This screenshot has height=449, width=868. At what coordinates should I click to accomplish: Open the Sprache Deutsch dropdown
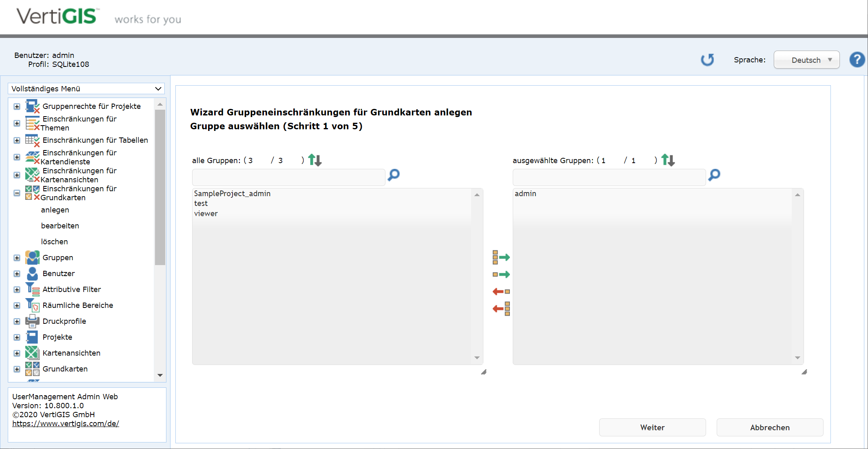806,60
